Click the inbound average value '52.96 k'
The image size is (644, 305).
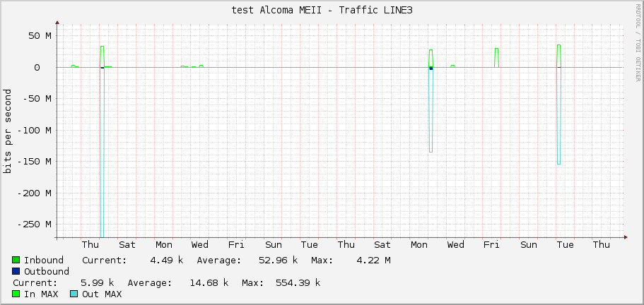point(279,261)
